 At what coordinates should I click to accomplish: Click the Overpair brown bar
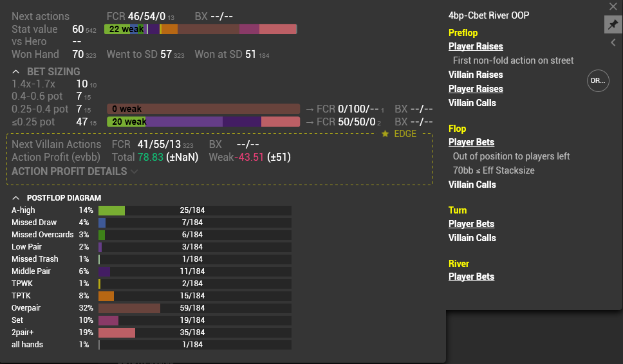[129, 308]
